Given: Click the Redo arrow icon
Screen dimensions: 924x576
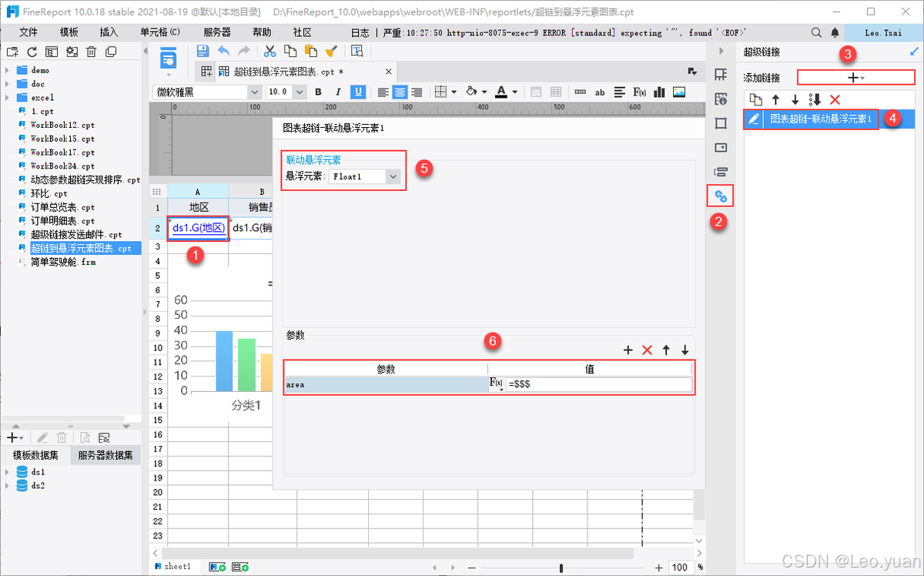Looking at the screenshot, I should click(x=243, y=51).
